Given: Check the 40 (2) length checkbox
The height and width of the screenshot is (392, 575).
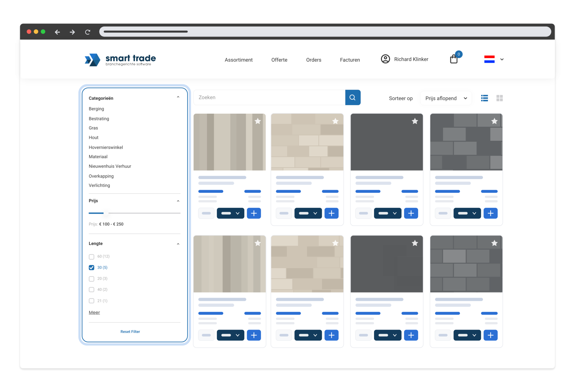Looking at the screenshot, I should [x=91, y=290].
